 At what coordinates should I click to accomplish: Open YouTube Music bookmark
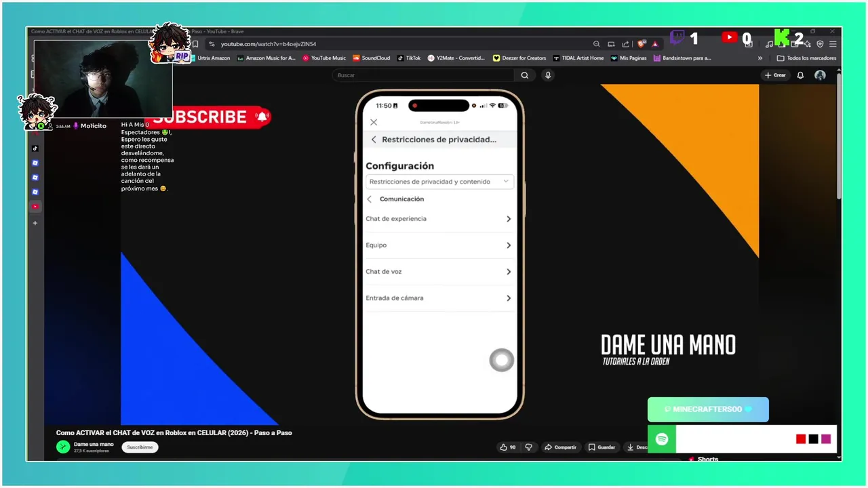324,58
